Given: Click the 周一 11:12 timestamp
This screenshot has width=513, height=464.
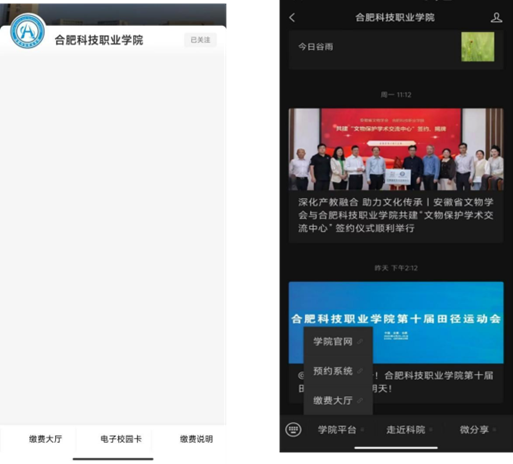Looking at the screenshot, I should pyautogui.click(x=396, y=95).
